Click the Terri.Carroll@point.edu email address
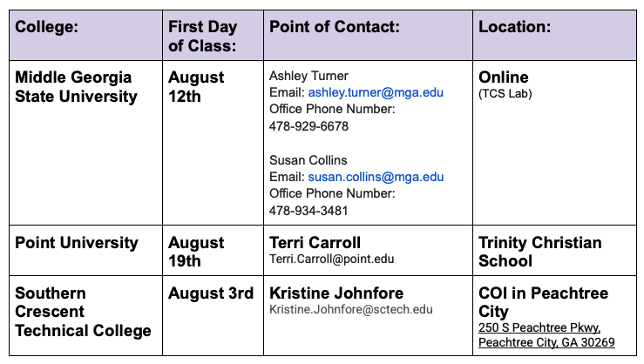The height and width of the screenshot is (364, 644). tap(331, 259)
